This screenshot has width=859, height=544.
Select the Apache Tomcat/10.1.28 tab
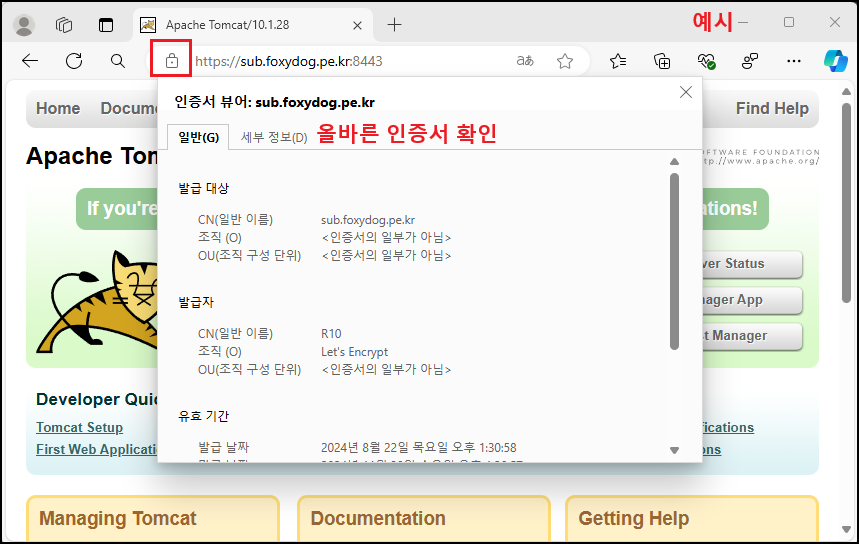point(251,25)
